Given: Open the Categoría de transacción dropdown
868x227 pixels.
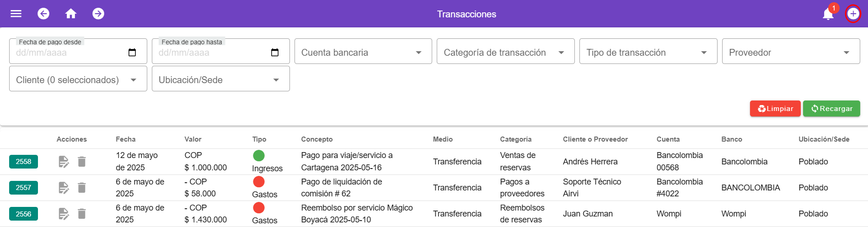Looking at the screenshot, I should 505,53.
